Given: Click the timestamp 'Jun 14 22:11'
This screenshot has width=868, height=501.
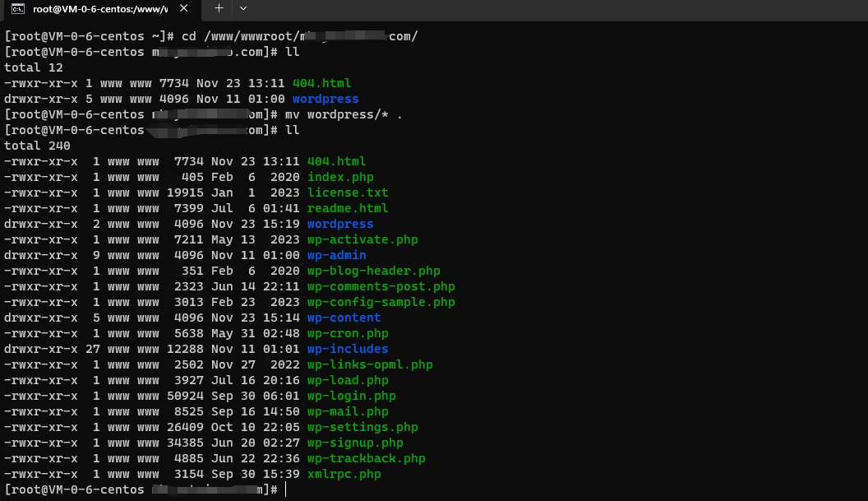Looking at the screenshot, I should 255,286.
